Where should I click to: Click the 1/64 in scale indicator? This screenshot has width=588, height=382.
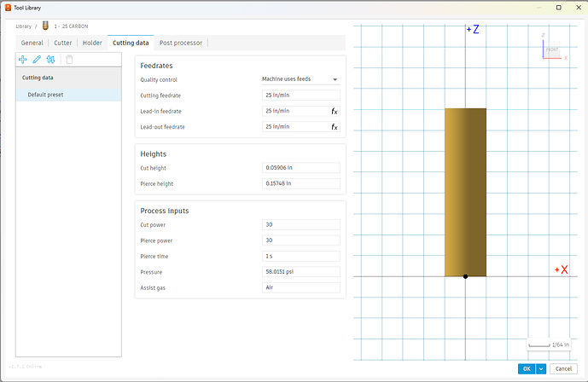click(x=549, y=344)
